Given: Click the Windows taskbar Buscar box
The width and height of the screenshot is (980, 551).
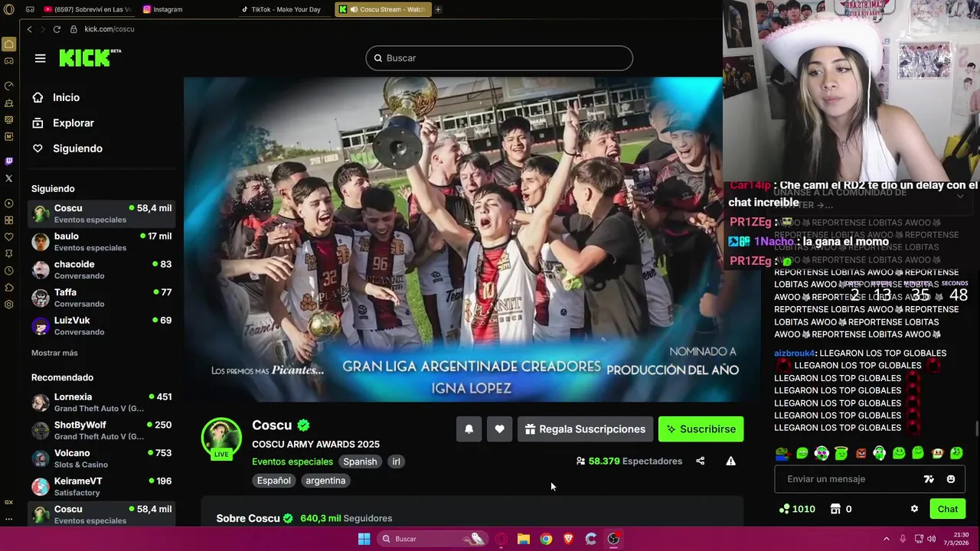Looking at the screenshot, I should click(x=434, y=539).
